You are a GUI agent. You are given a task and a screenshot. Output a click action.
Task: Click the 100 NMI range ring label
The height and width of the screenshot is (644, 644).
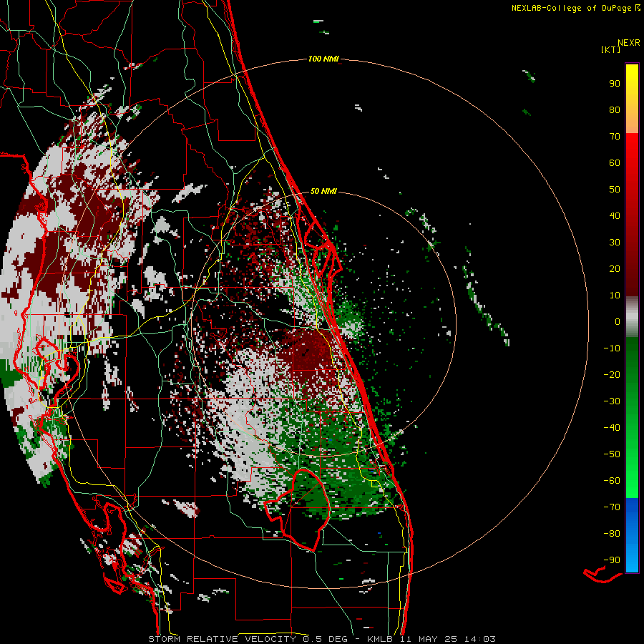point(323,59)
